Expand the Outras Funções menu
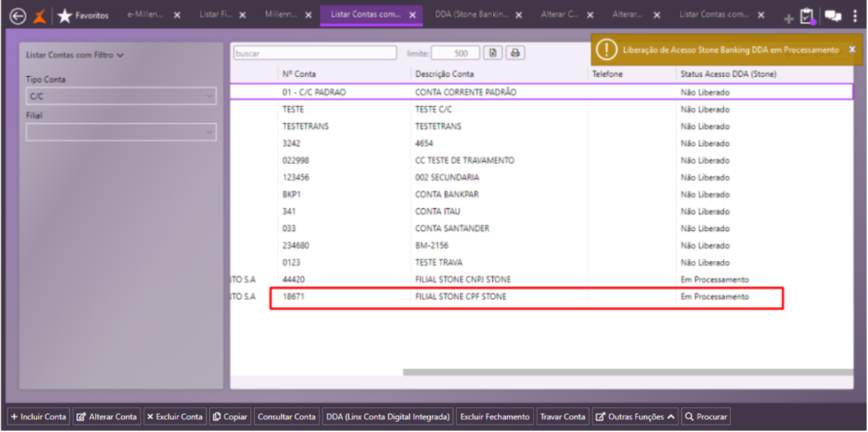 [x=635, y=417]
